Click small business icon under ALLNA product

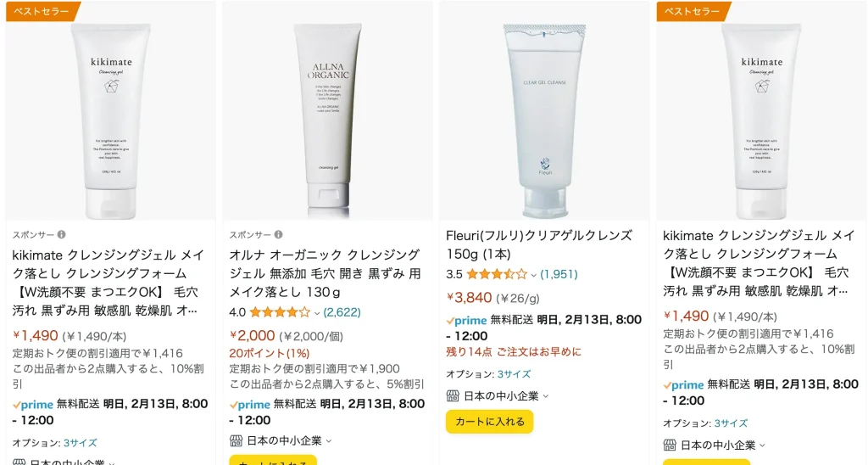pos(236,440)
